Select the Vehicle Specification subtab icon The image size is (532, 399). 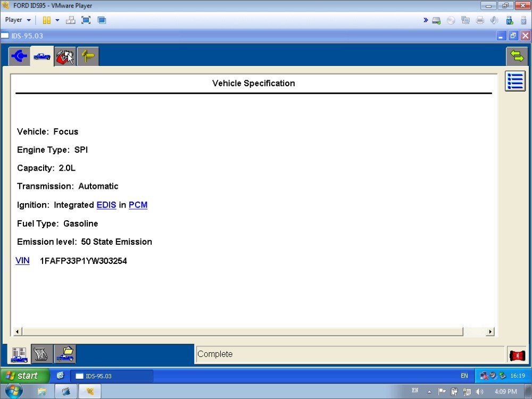click(19, 354)
